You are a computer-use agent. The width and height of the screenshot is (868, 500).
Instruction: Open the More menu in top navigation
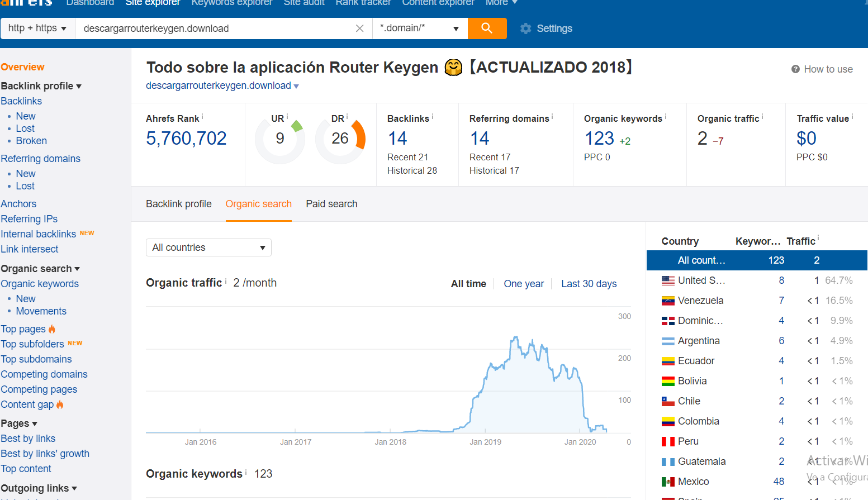pos(501,3)
